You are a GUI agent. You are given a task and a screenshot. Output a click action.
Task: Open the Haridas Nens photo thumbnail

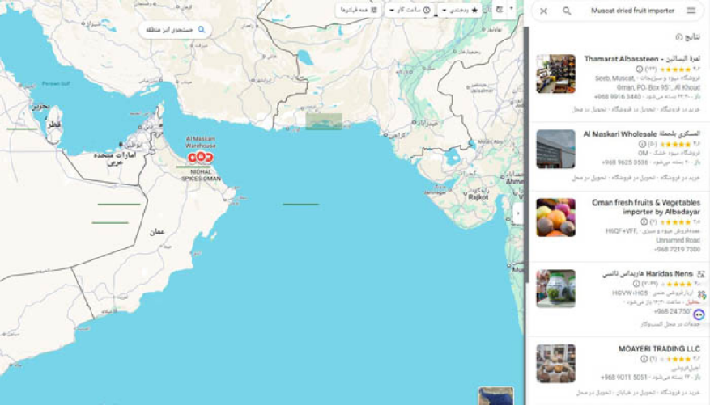[x=556, y=289]
